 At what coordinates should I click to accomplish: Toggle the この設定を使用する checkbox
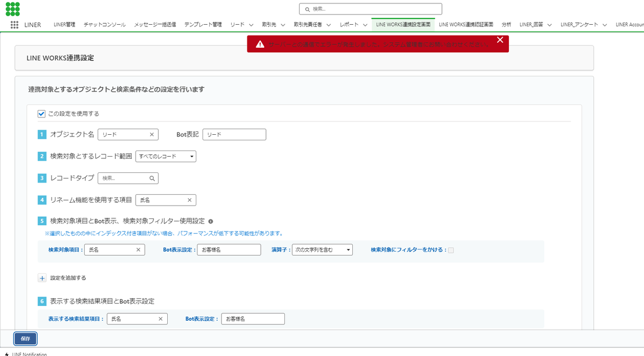click(42, 114)
